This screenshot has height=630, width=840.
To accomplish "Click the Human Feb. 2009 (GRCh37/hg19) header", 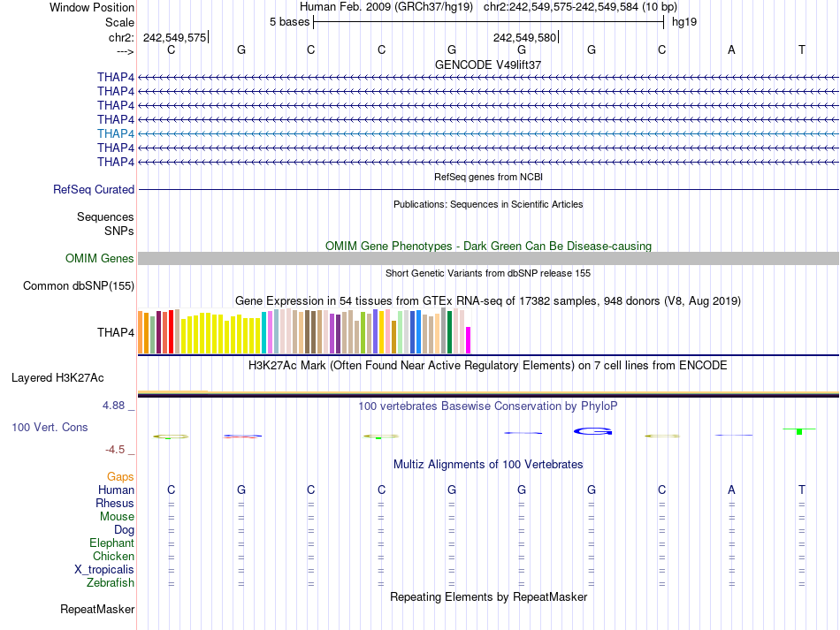I will click(x=386, y=7).
